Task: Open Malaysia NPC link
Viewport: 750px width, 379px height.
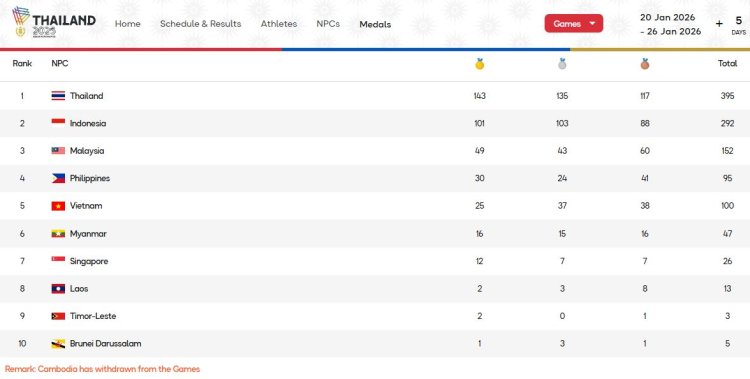Action: coord(87,151)
